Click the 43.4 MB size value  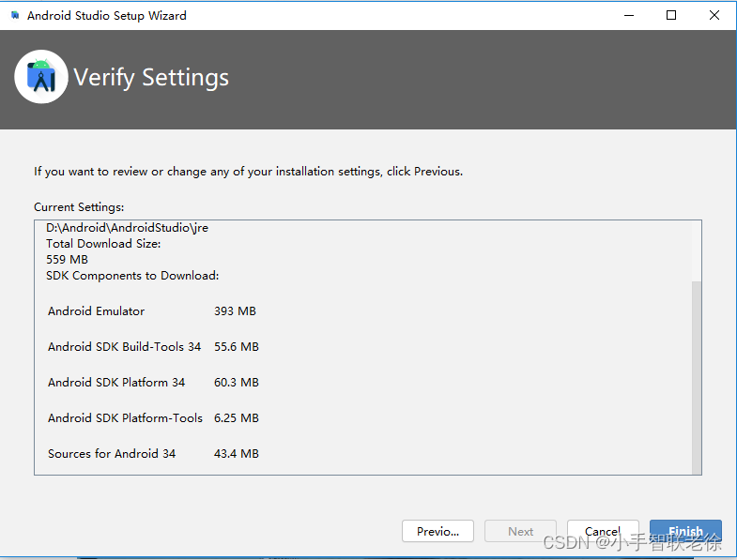237,454
